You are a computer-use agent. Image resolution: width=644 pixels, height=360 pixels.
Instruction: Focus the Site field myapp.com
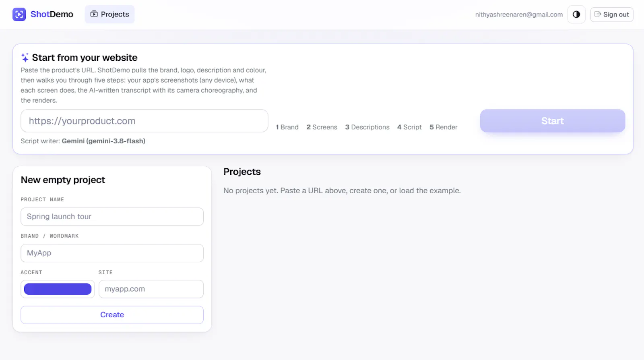point(151,289)
